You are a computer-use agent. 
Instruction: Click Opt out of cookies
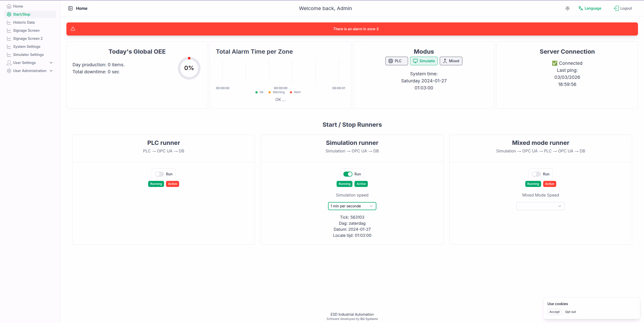(x=570, y=312)
